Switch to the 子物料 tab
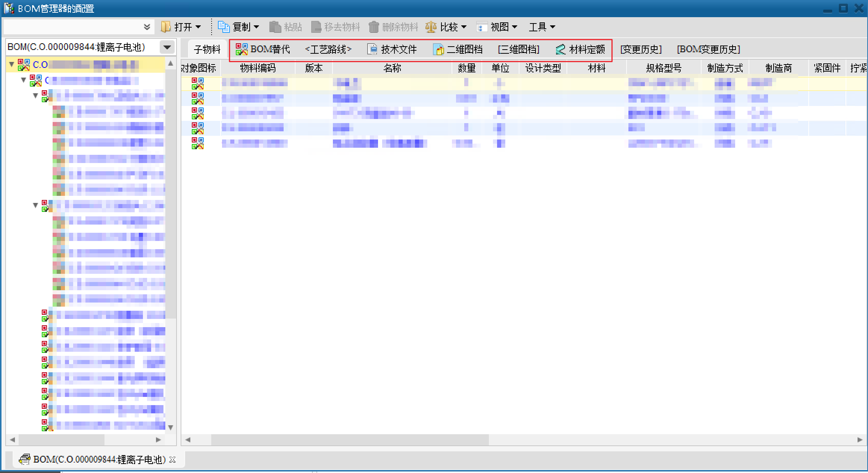Screen dimensions: 868x473 coord(207,49)
